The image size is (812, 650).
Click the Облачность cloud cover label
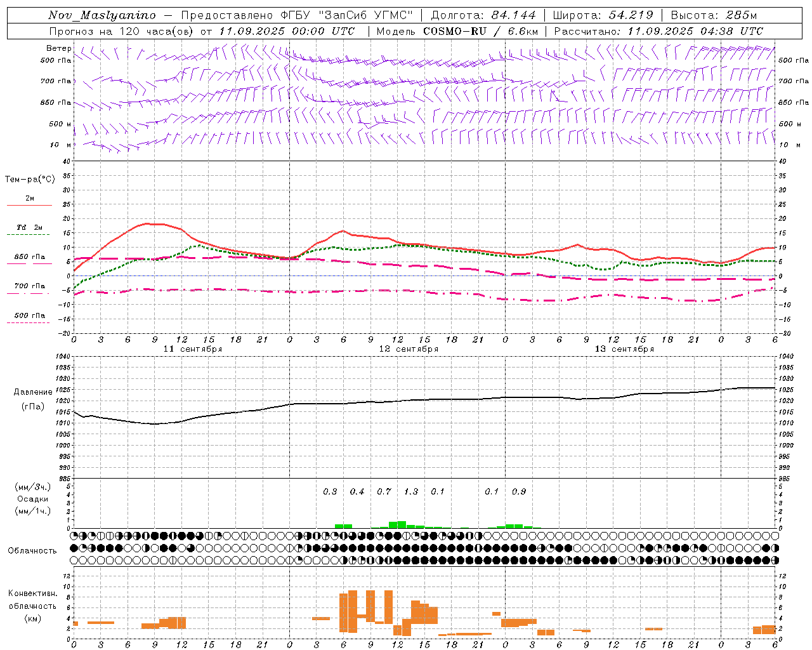[32, 551]
